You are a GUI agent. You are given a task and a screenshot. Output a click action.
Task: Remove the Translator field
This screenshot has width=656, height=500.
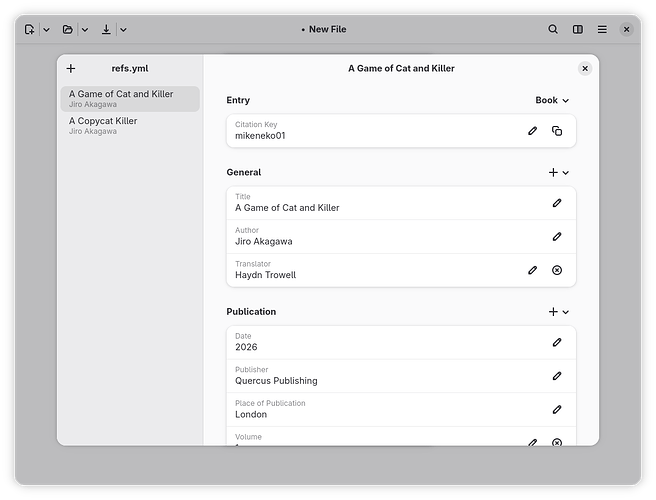(x=557, y=270)
